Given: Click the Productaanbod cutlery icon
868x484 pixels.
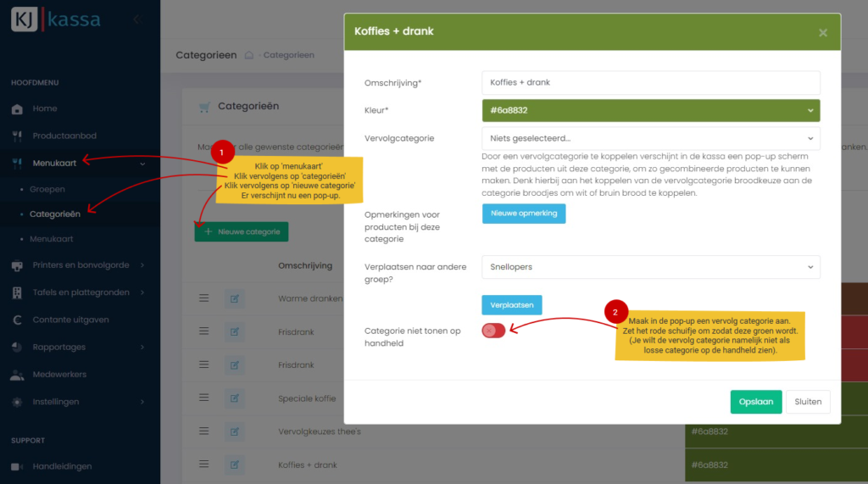Looking at the screenshot, I should tap(17, 136).
